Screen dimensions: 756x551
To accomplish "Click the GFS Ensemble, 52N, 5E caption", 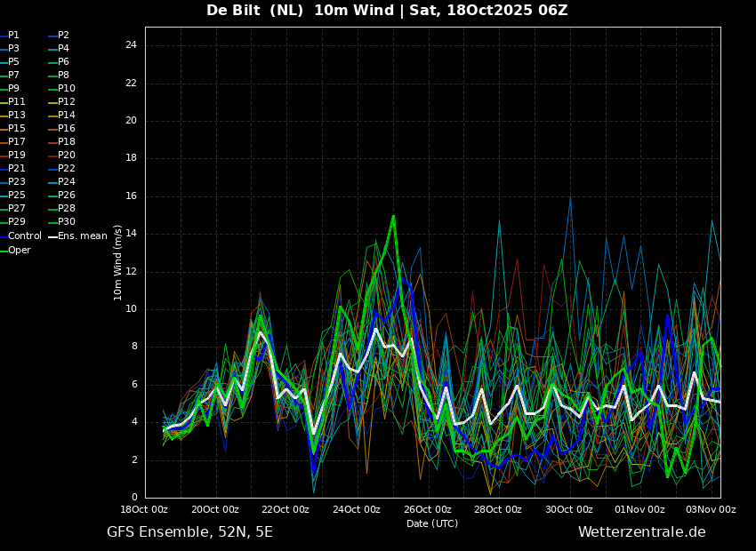I will click(x=189, y=532).
